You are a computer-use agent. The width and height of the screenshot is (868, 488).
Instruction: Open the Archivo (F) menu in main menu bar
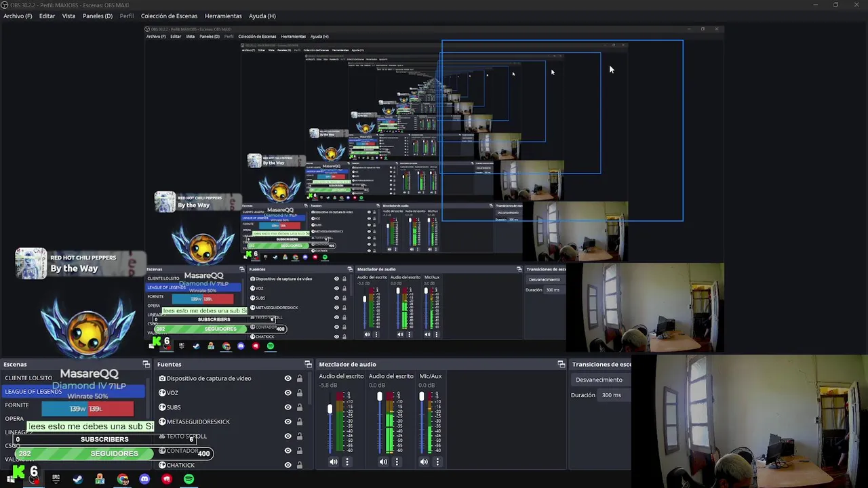point(18,16)
